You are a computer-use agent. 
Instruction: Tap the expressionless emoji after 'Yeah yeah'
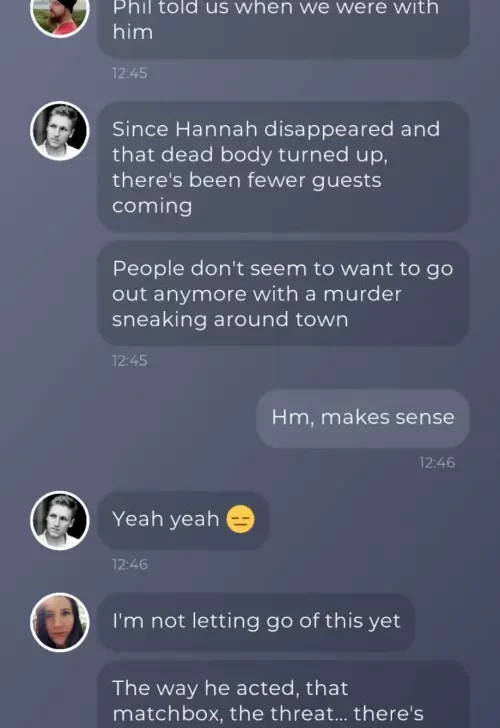coord(240,519)
